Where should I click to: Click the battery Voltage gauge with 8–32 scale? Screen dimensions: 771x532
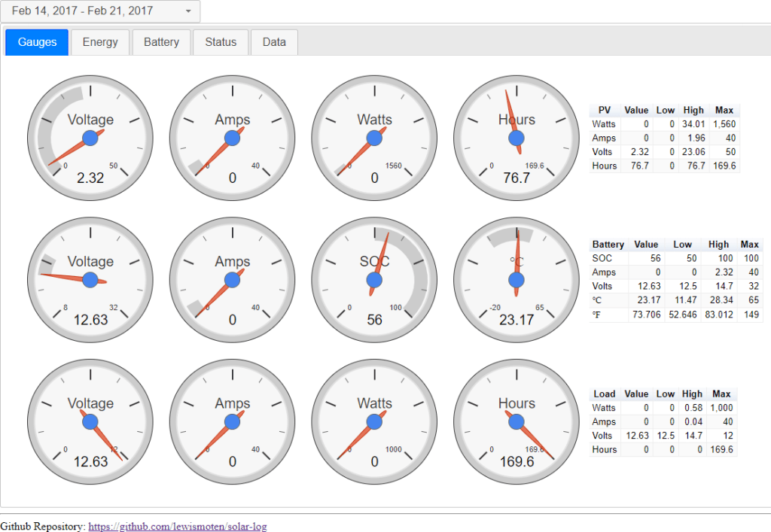90,280
